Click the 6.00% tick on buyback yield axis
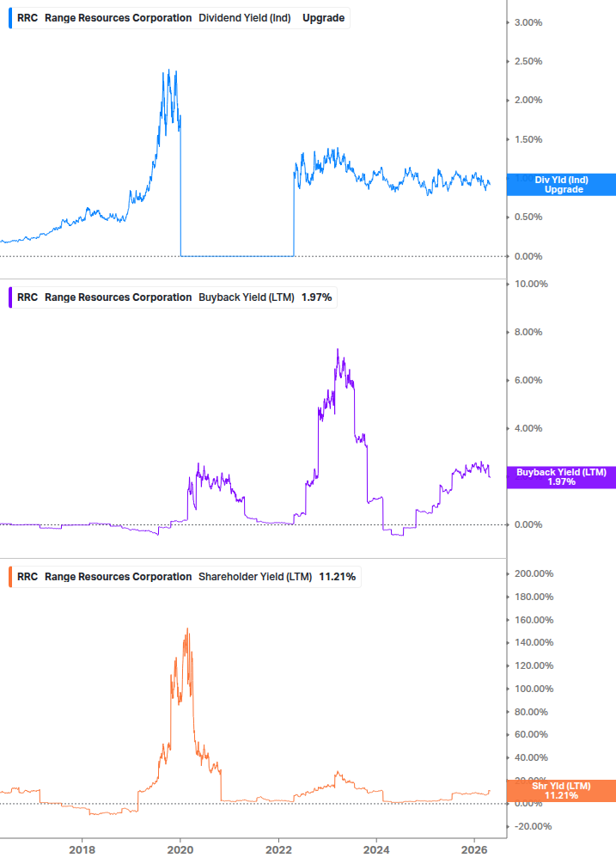Screen dimensions: 616x864 528,380
